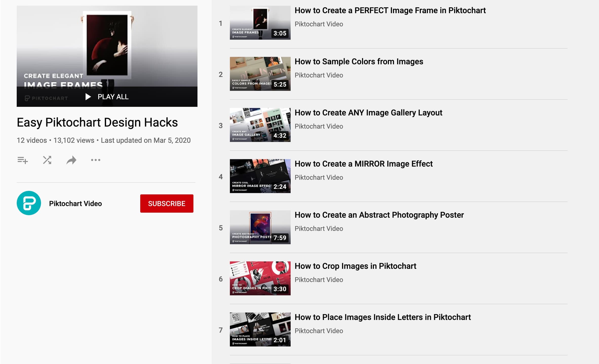Open 'How to Crop Images in Piktochart' title

[x=355, y=266]
